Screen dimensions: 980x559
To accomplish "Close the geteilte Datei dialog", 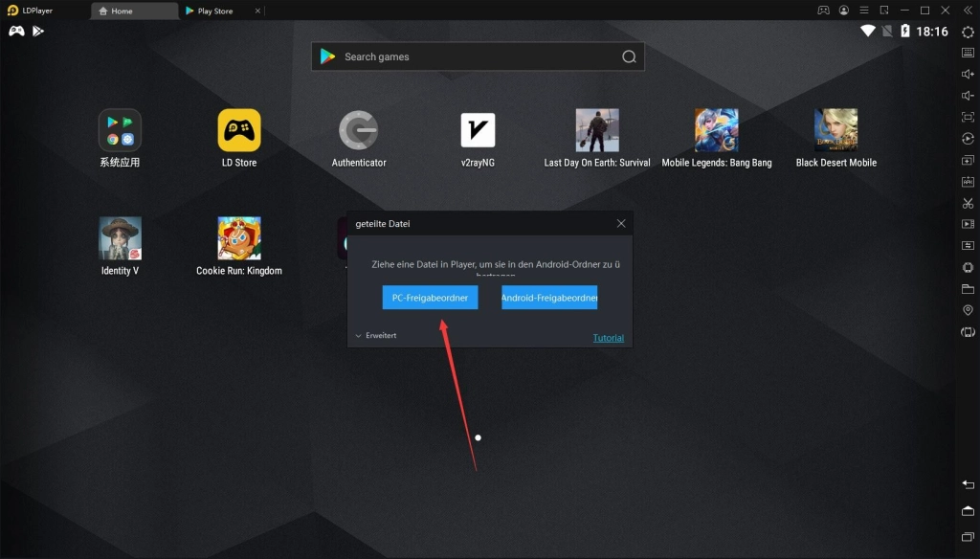I will [620, 223].
